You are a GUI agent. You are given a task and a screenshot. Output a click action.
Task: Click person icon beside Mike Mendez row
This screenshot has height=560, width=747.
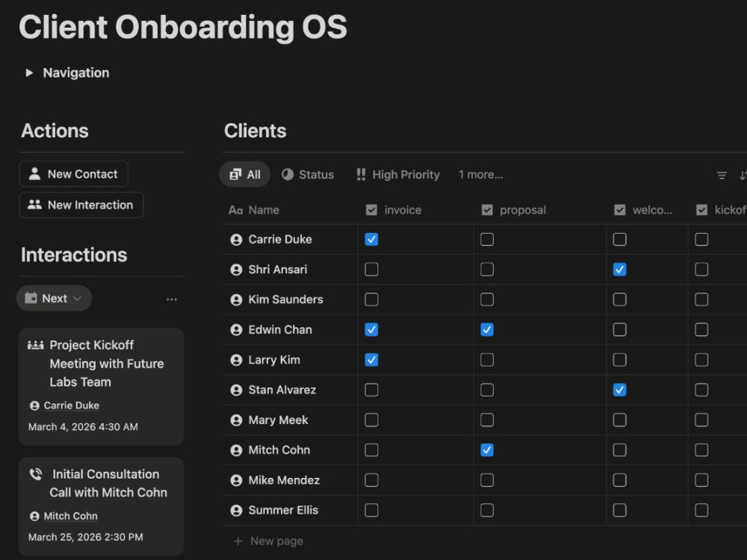pos(236,480)
